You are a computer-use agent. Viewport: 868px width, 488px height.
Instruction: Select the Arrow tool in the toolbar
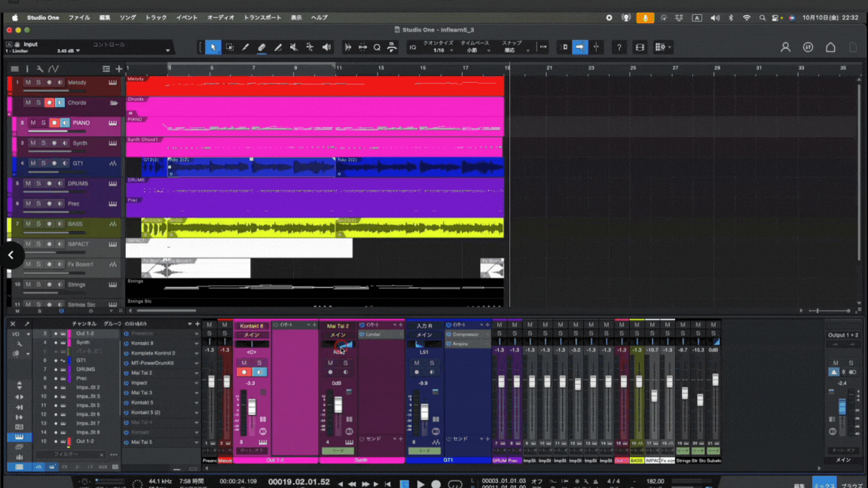tap(213, 47)
